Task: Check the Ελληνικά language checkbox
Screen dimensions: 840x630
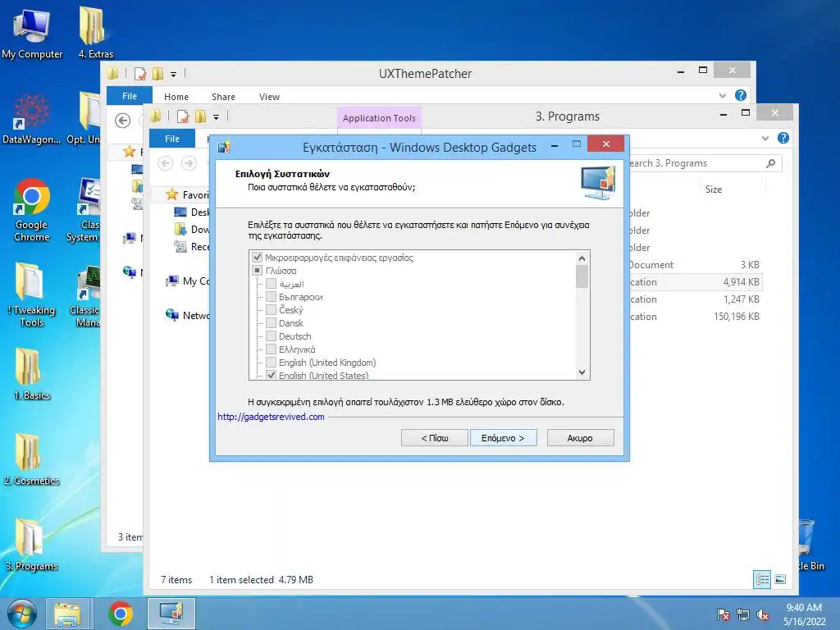Action: (x=271, y=349)
